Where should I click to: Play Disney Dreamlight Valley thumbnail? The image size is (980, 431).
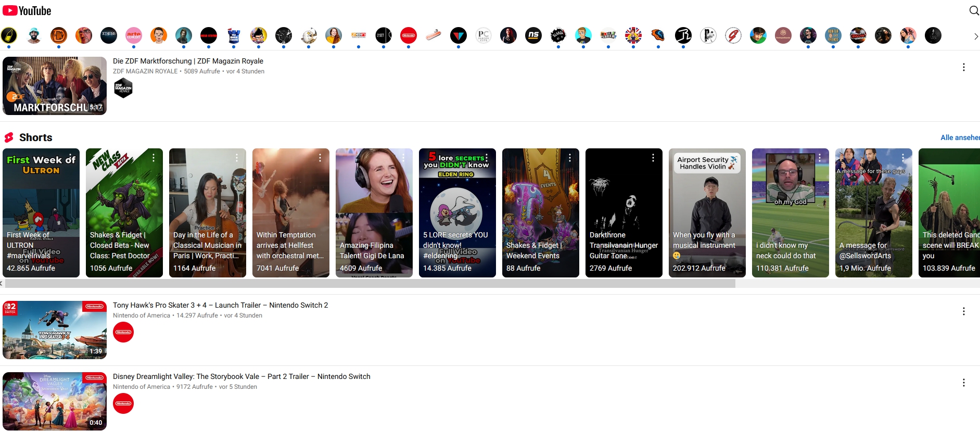pos(55,401)
